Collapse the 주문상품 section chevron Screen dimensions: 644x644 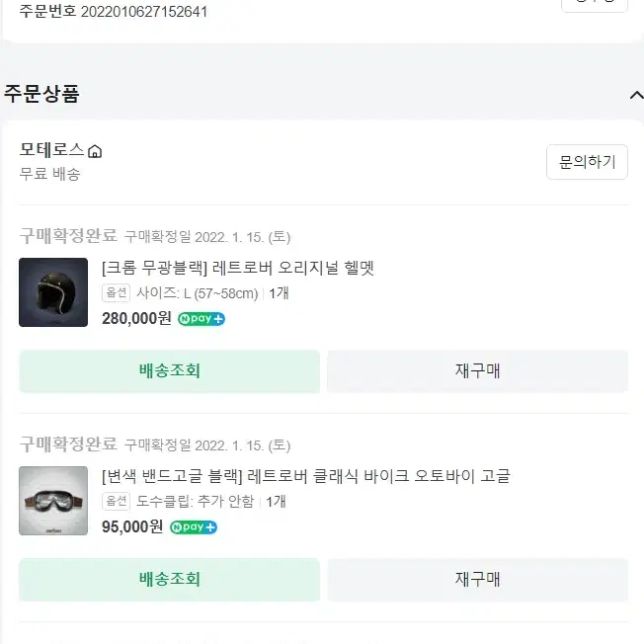click(x=636, y=95)
